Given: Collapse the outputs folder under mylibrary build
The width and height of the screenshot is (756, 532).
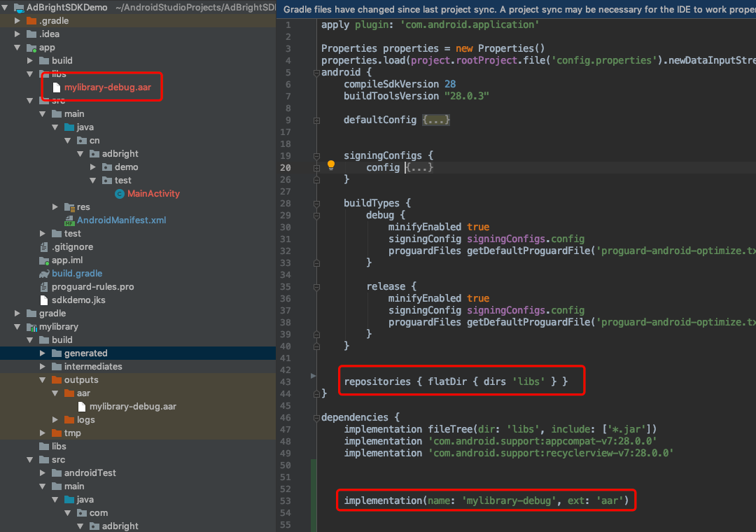Looking at the screenshot, I should coord(41,379).
